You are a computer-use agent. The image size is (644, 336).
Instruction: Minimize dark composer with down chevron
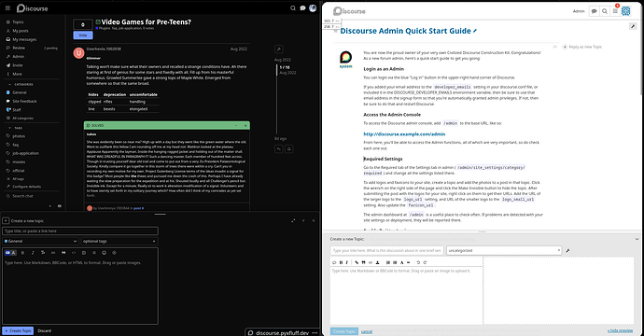coord(303,220)
